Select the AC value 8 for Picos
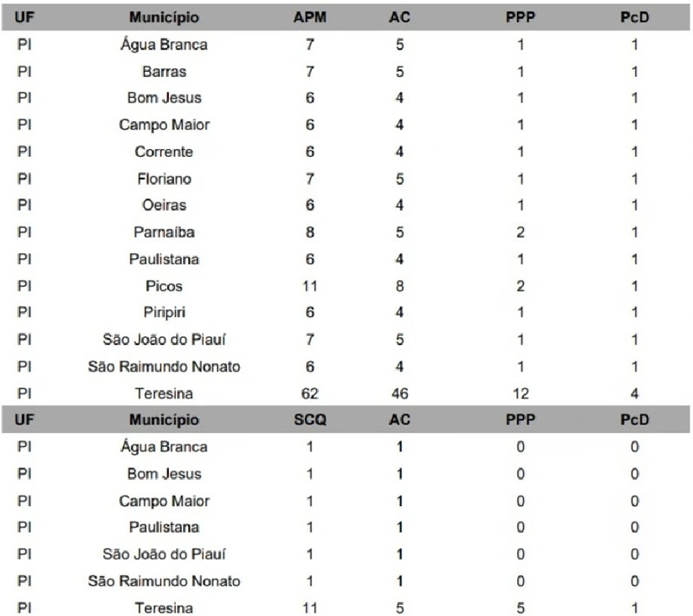Viewport: 693px width, 616px height. coord(399,286)
